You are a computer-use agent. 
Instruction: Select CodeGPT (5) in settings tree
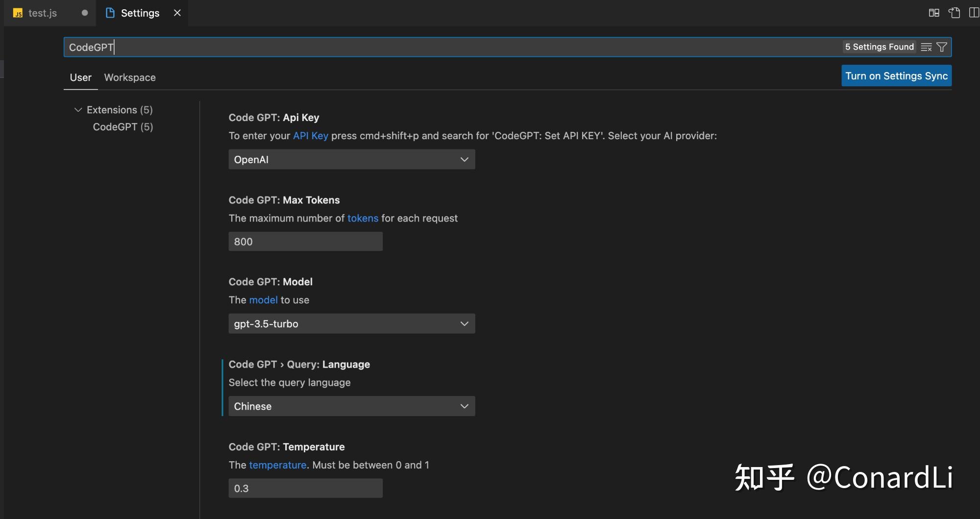coord(123,127)
